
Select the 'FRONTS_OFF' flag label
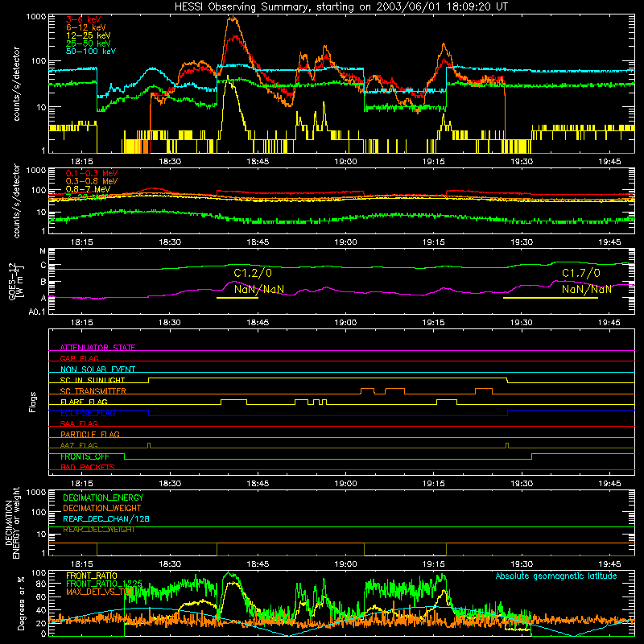click(x=85, y=456)
